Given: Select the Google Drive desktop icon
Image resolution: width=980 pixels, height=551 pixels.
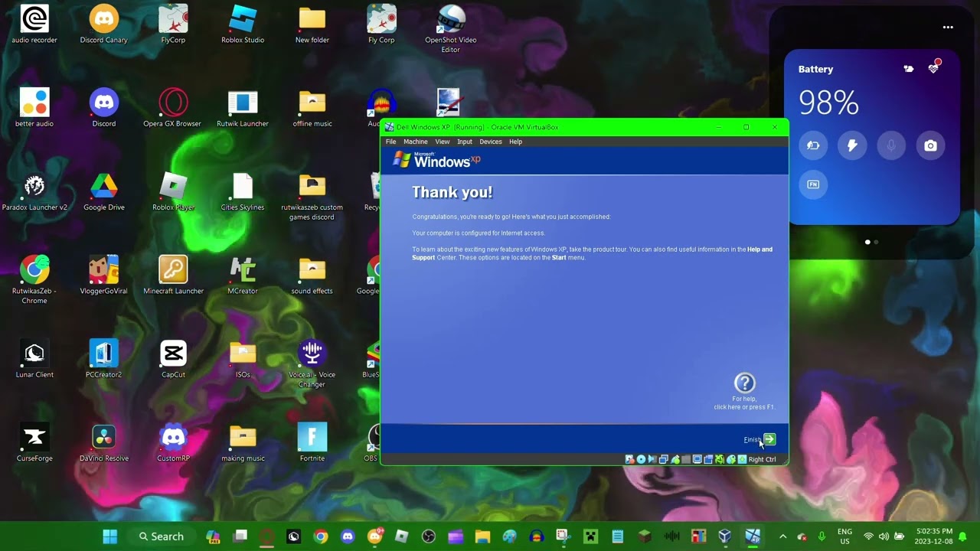Looking at the screenshot, I should 104,191.
